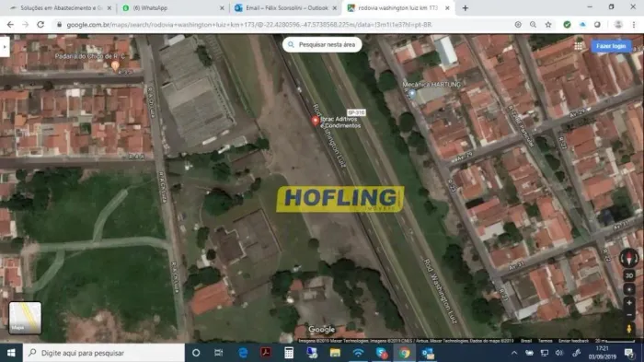Open the Chrome three-dot menu
The image size is (644, 362).
point(634,25)
